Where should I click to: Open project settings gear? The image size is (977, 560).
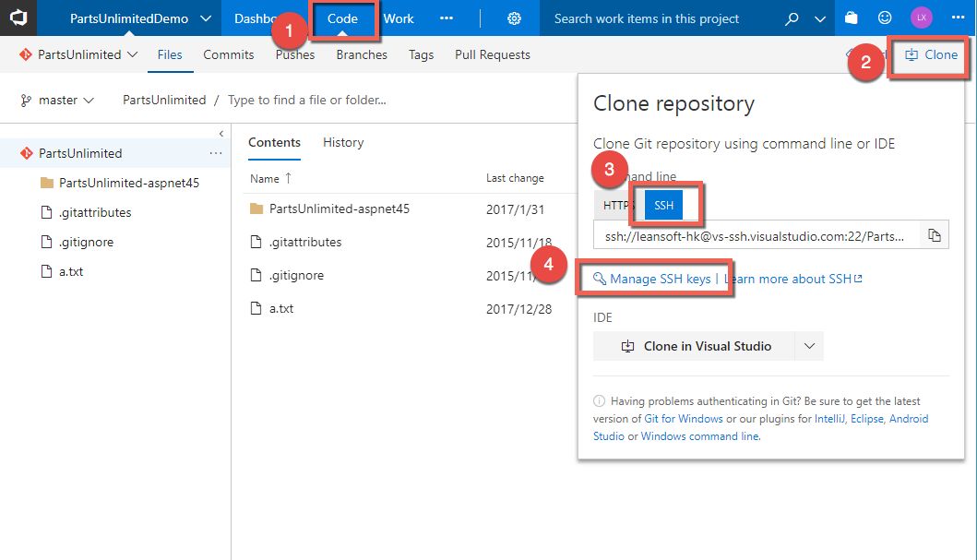point(514,18)
